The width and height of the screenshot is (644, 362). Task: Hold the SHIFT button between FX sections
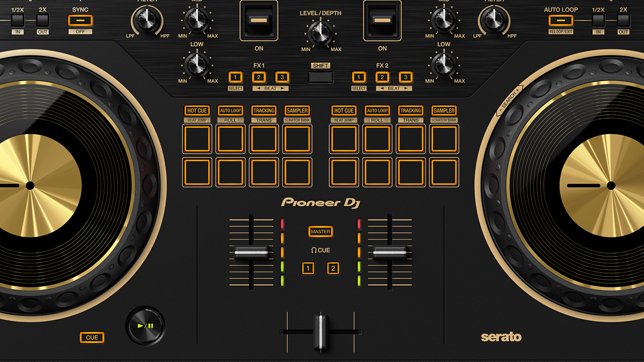tap(321, 77)
